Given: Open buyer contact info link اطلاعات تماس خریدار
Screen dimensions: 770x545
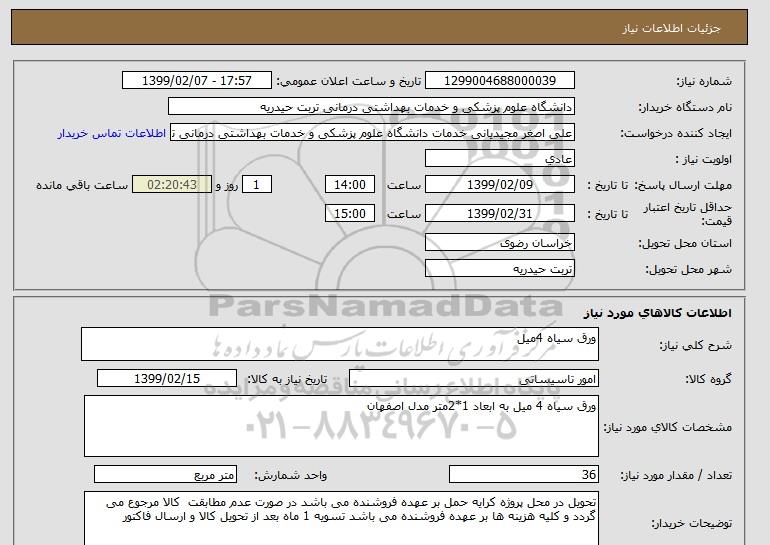Looking at the screenshot, I should click(111, 134).
